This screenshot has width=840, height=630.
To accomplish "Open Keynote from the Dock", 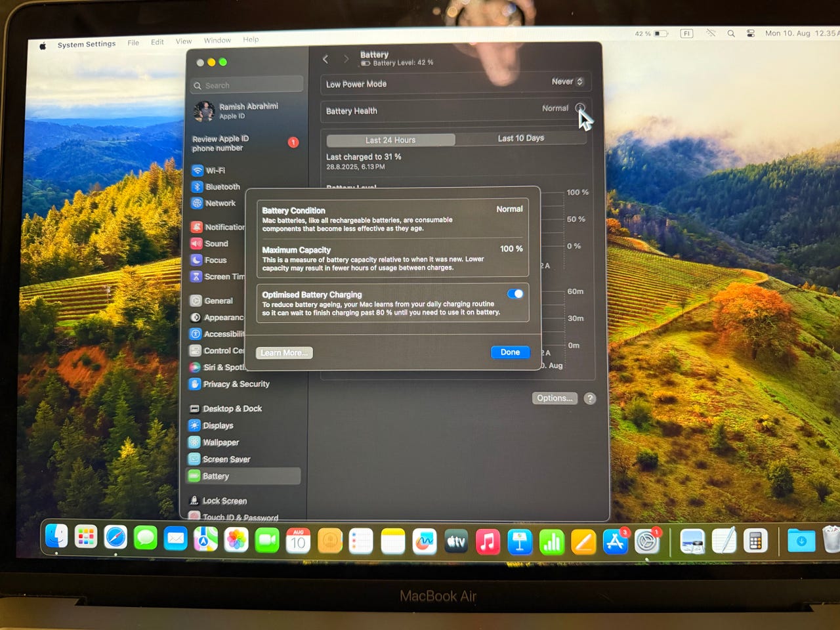I will pos(520,543).
